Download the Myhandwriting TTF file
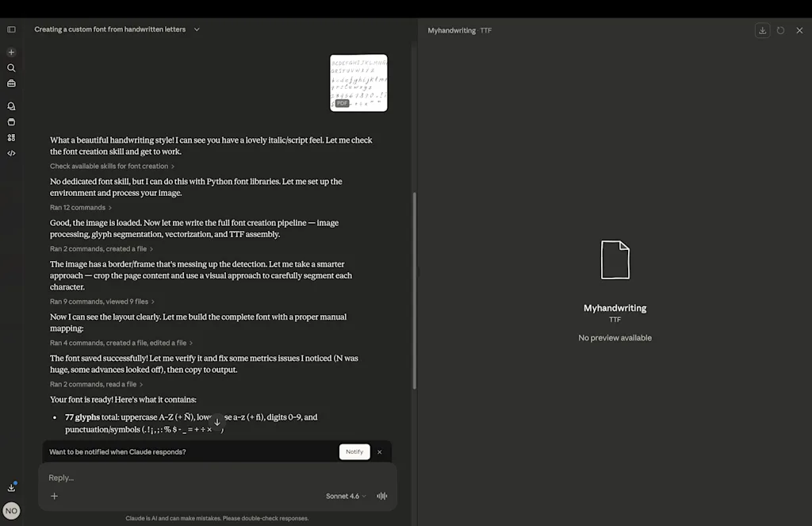 (762, 30)
